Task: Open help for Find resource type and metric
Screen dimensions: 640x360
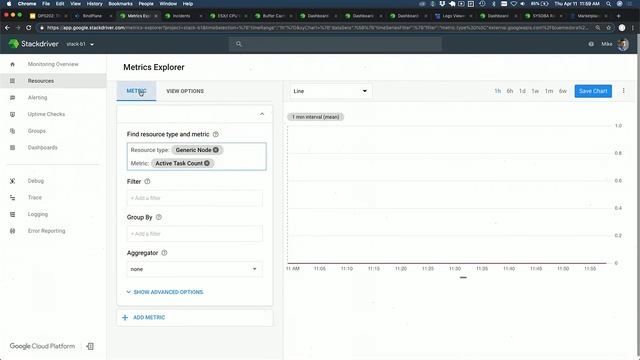Action: click(216, 134)
